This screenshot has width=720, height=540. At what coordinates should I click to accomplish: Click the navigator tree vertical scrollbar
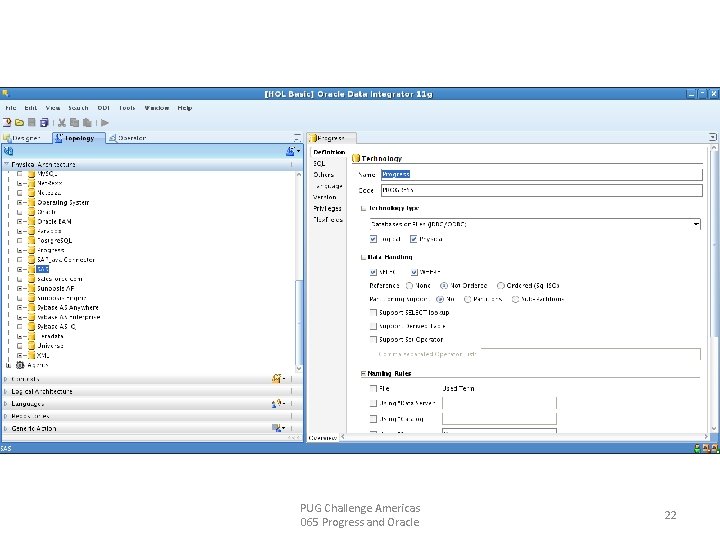299,271
